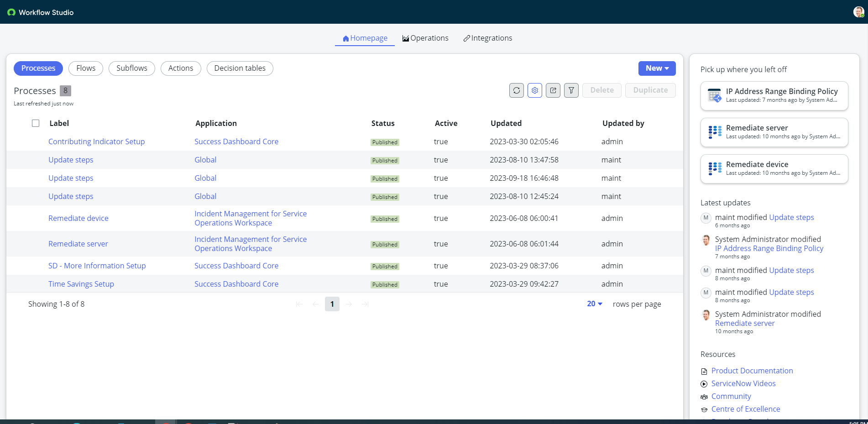868x424 pixels.
Task: Open SD - More Information Setup process
Action: pyautogui.click(x=97, y=266)
